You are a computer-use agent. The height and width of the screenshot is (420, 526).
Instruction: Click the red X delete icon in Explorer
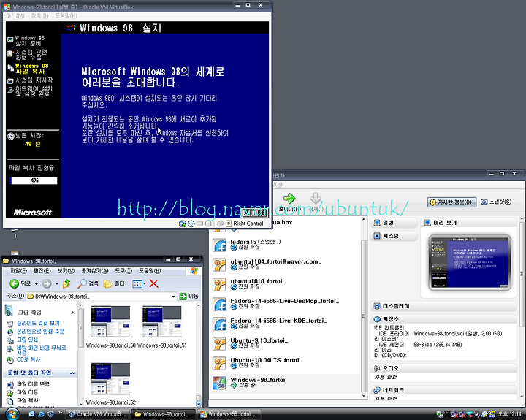coord(153,284)
